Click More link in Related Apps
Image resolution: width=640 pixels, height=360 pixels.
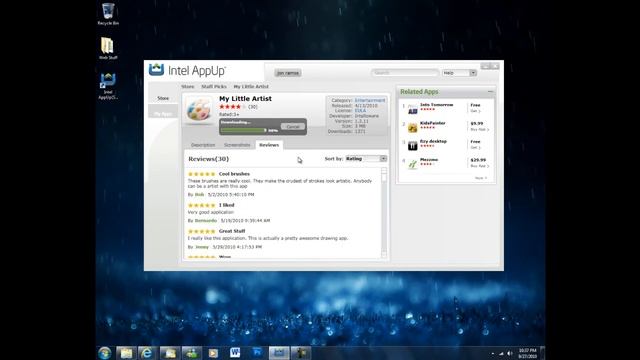click(x=480, y=178)
